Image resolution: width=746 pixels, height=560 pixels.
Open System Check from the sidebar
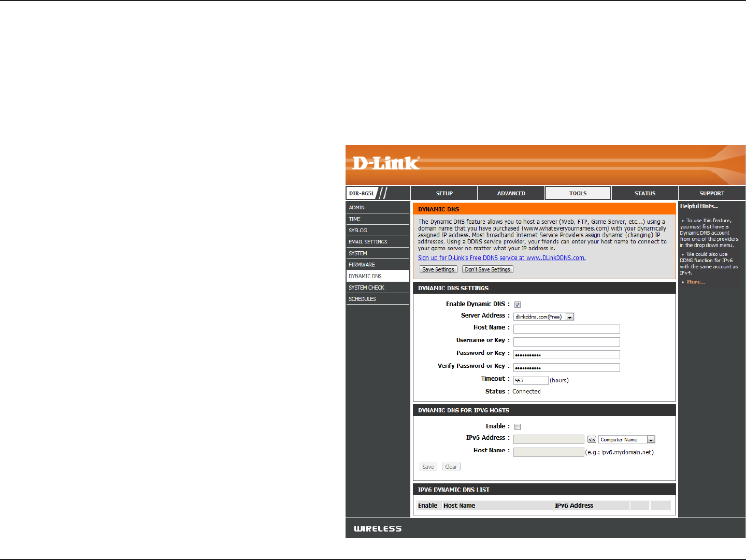pyautogui.click(x=378, y=287)
